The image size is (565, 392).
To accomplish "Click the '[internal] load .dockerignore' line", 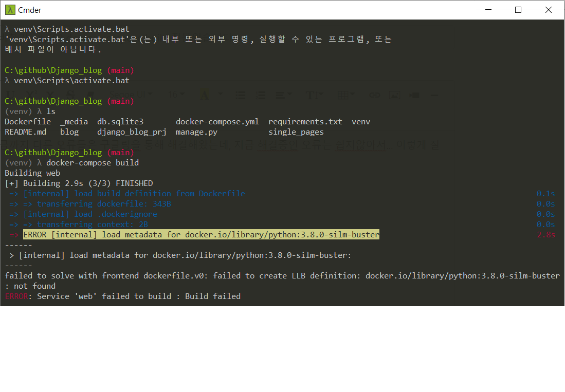I will tap(90, 214).
